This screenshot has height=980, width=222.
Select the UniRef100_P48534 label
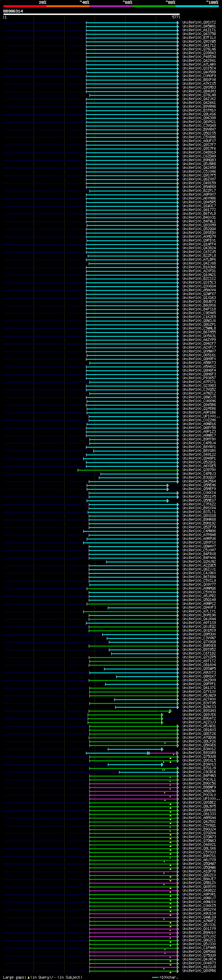[x=199, y=57]
